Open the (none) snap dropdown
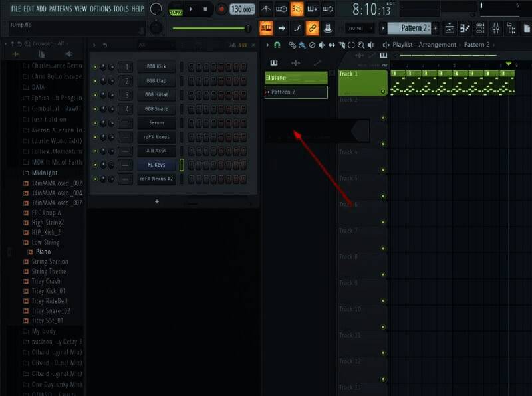Screen dimensions: 532x396 coord(358,28)
